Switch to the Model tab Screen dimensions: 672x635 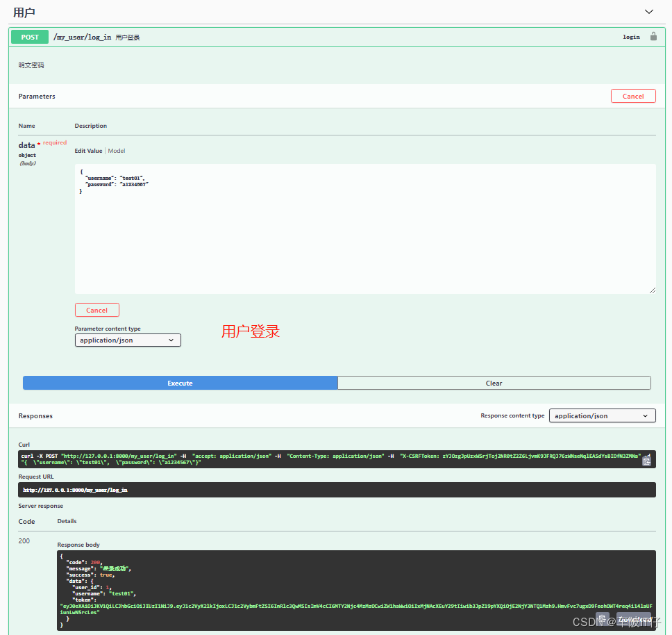pyautogui.click(x=116, y=151)
